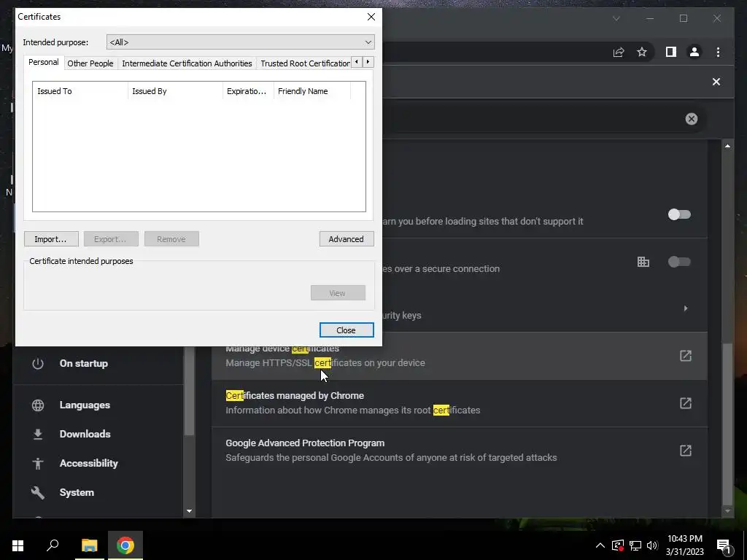The height and width of the screenshot is (560, 747).
Task: Toggle the warn before loading sites switch
Action: [679, 214]
